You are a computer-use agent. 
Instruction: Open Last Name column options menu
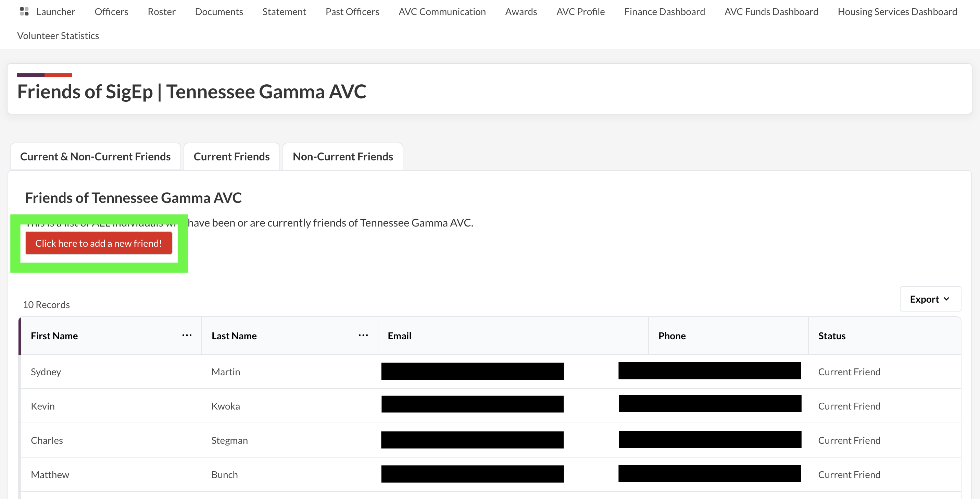363,335
